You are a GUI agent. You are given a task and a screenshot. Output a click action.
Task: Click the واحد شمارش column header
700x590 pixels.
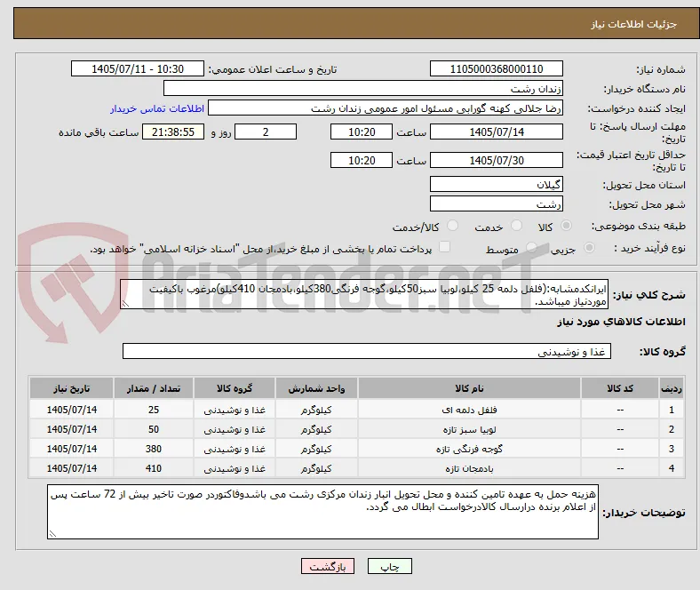pos(316,388)
